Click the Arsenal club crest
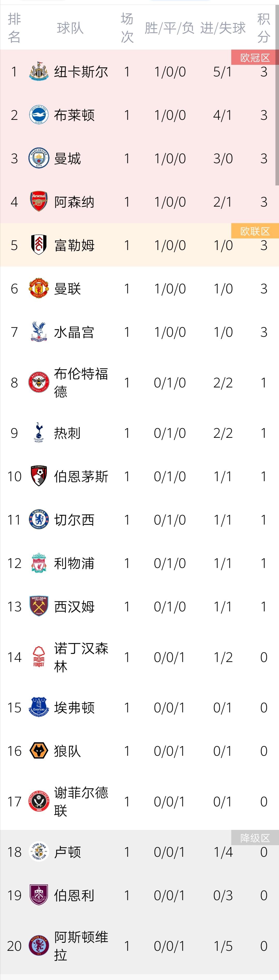The height and width of the screenshot is (980, 279). pos(39,202)
